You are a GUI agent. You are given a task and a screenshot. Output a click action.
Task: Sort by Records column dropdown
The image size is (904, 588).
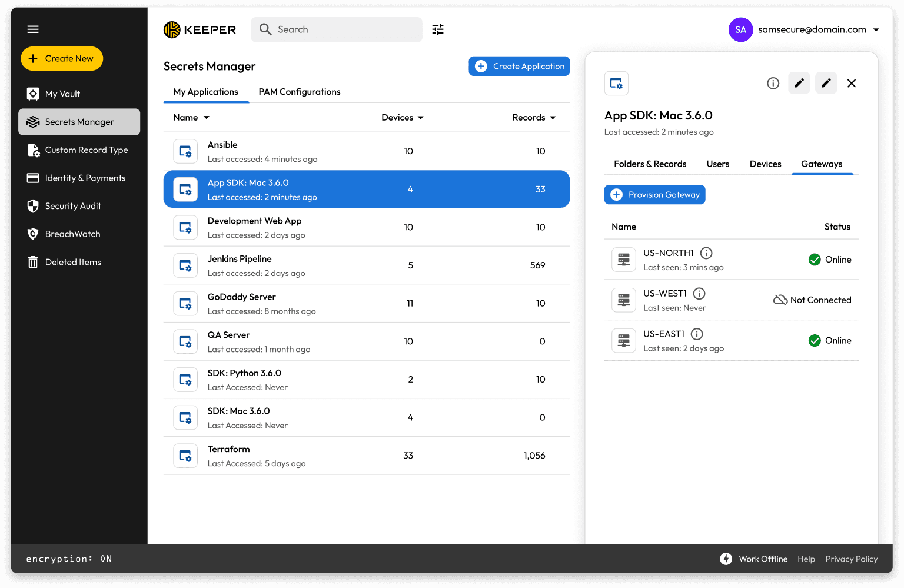553,118
